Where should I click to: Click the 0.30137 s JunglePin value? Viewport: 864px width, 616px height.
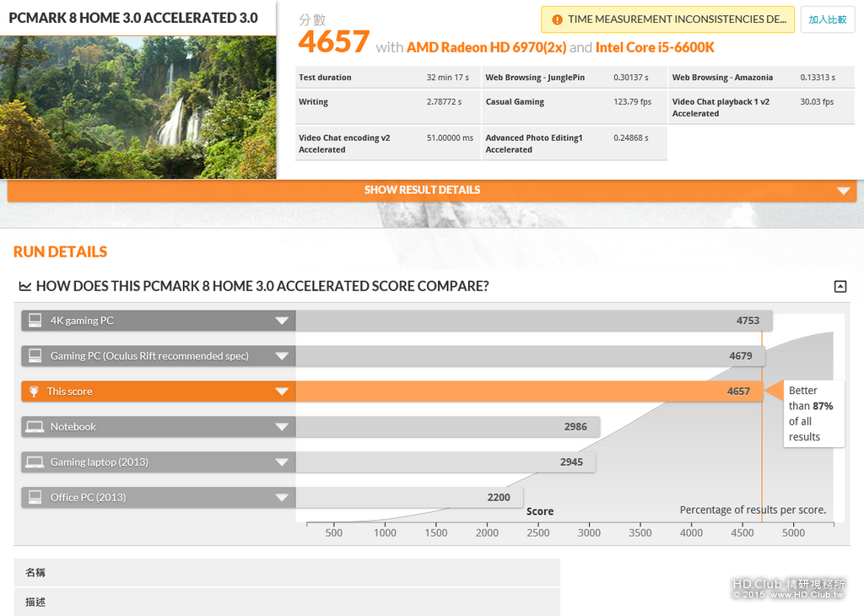(x=631, y=78)
